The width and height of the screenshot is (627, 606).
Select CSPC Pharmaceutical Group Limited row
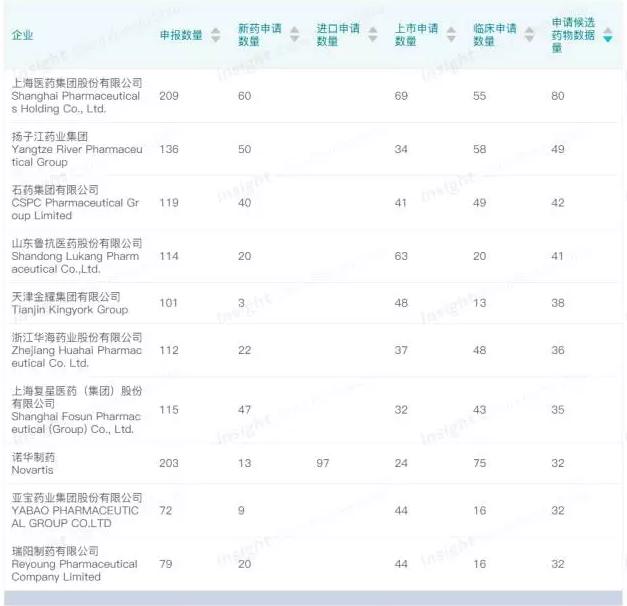coord(314,203)
